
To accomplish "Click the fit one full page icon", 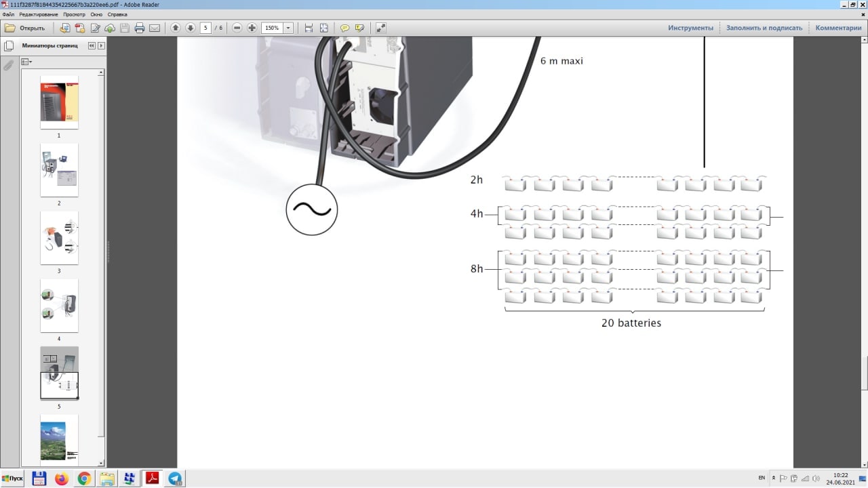I will [x=324, y=28].
